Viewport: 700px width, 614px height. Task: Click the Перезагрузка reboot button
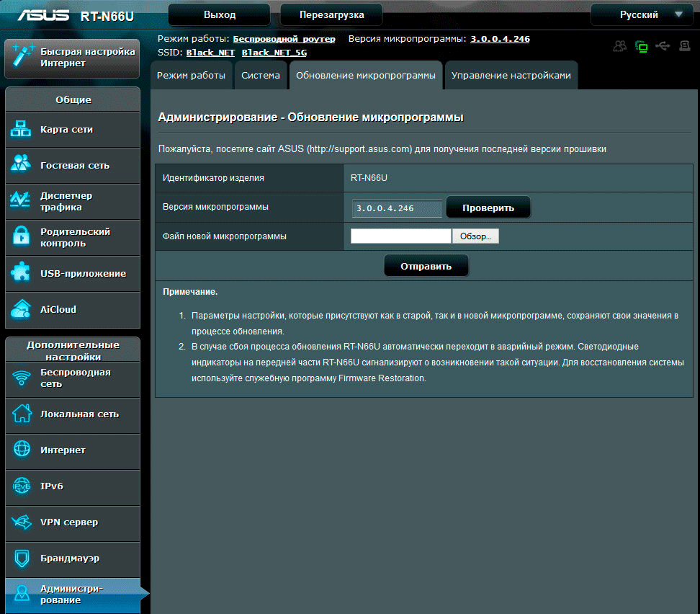[331, 14]
